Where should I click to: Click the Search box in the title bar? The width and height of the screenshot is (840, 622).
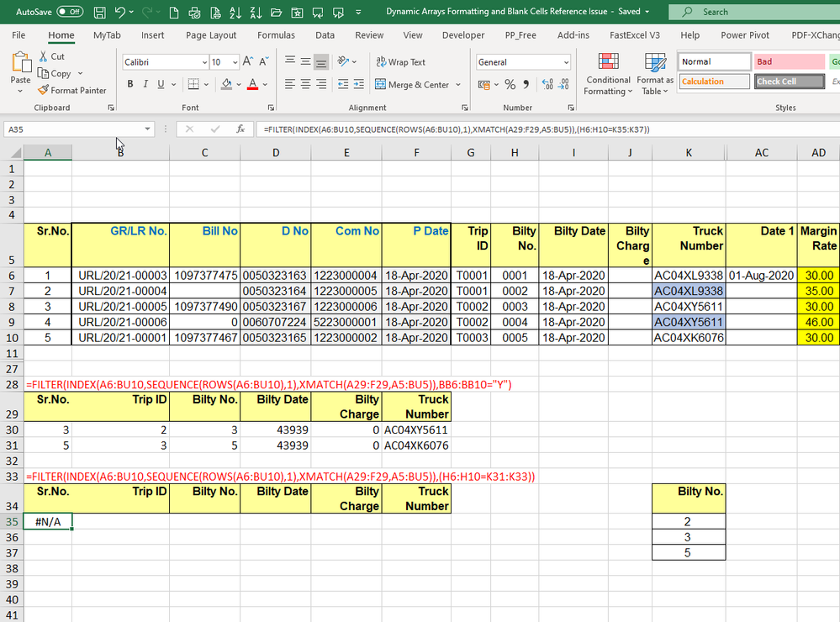point(754,12)
